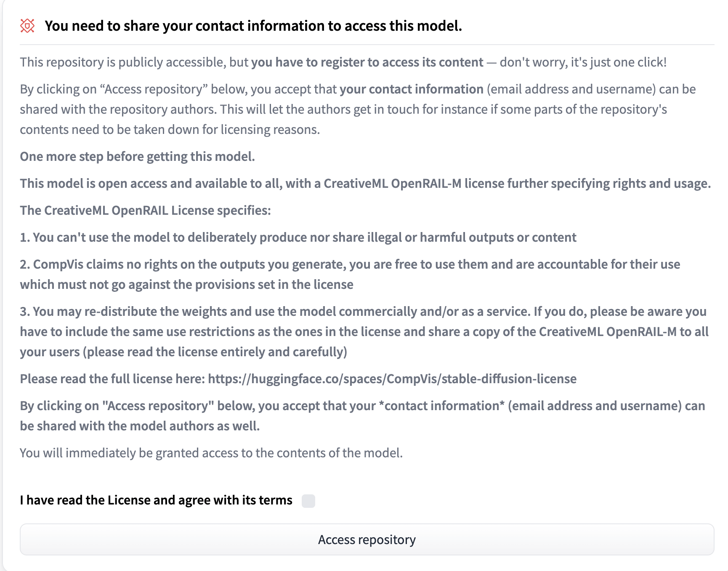Click the "You need to share" heading
This screenshot has width=728, height=571.
[x=253, y=26]
